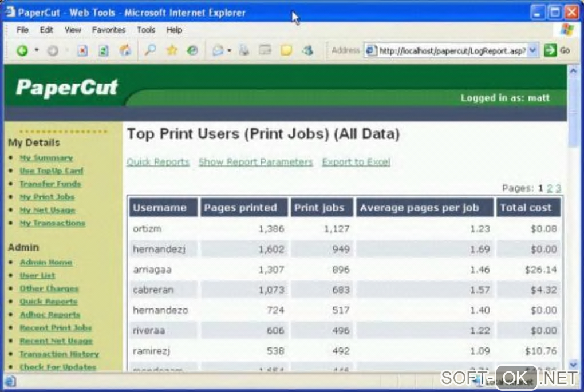Open the View menu
Viewport: 584px width, 392px height.
73,30
